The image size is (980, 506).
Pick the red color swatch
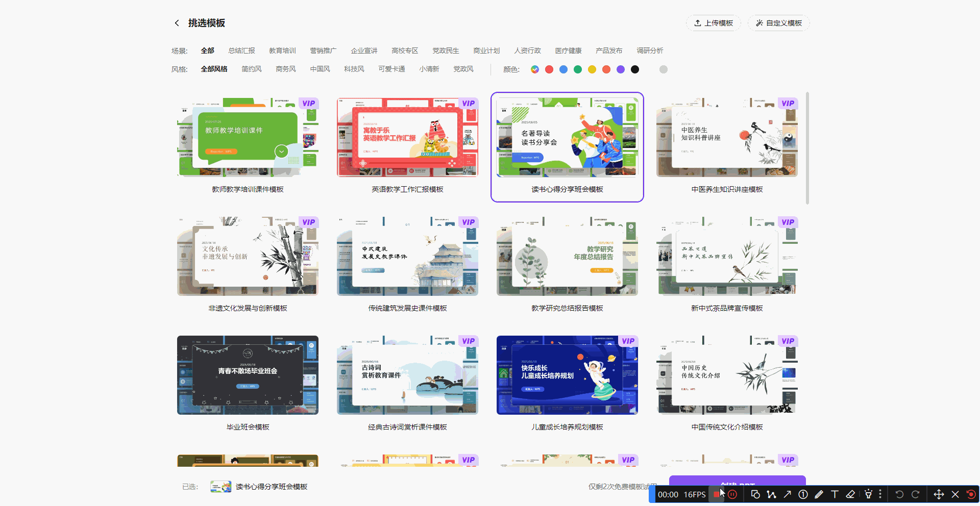[x=549, y=69]
